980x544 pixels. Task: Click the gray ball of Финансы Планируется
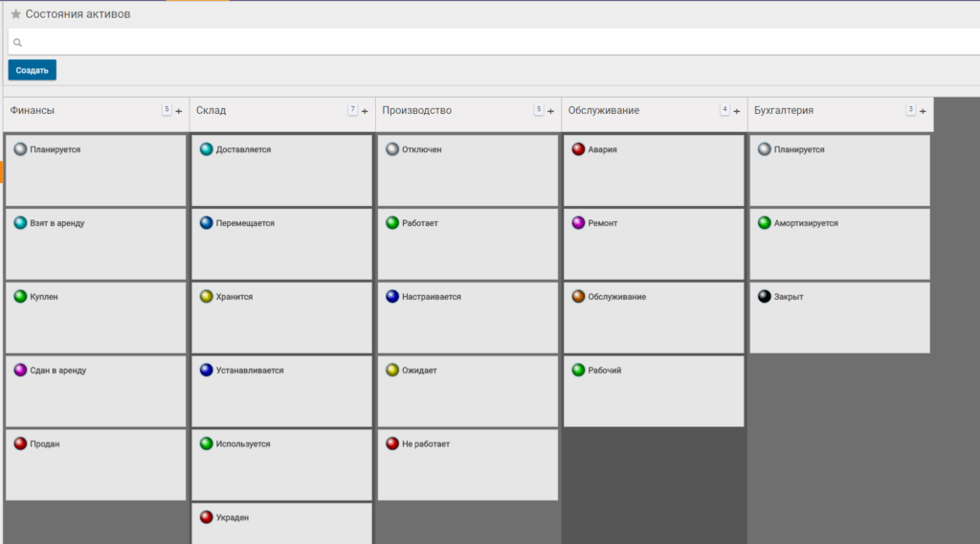point(21,148)
